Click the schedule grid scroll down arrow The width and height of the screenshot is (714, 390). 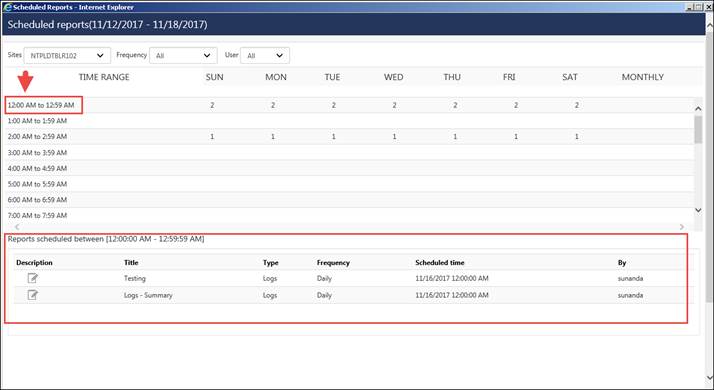pyautogui.click(x=698, y=210)
